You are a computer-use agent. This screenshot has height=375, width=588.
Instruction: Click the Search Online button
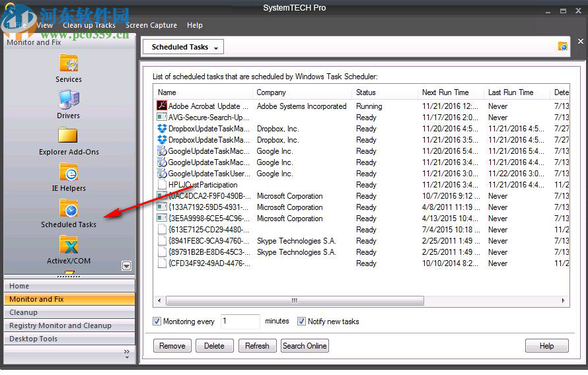tap(305, 346)
